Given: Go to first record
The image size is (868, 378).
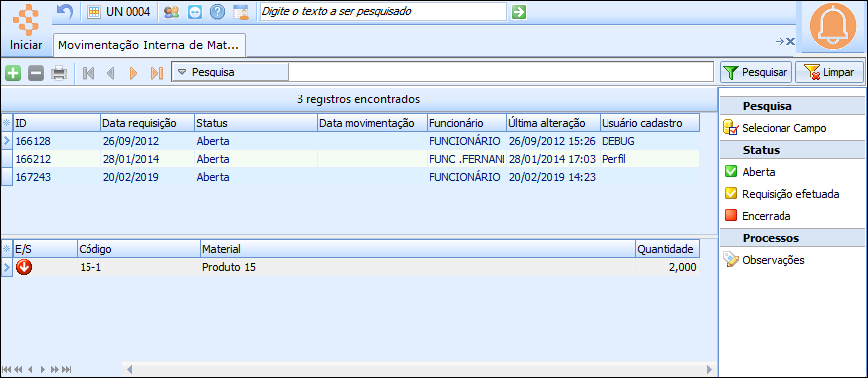Looking at the screenshot, I should pos(87,73).
